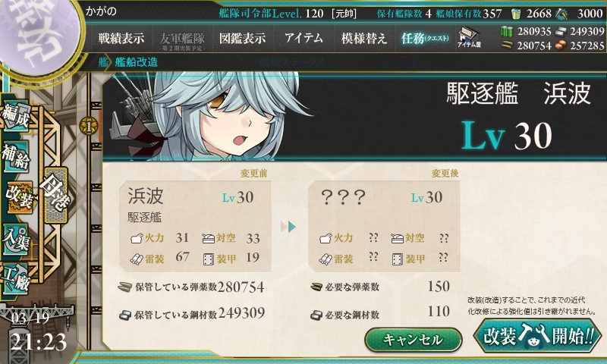Open 図鑑表示 encyclopedia menu
The height and width of the screenshot is (364, 607).
[242, 38]
